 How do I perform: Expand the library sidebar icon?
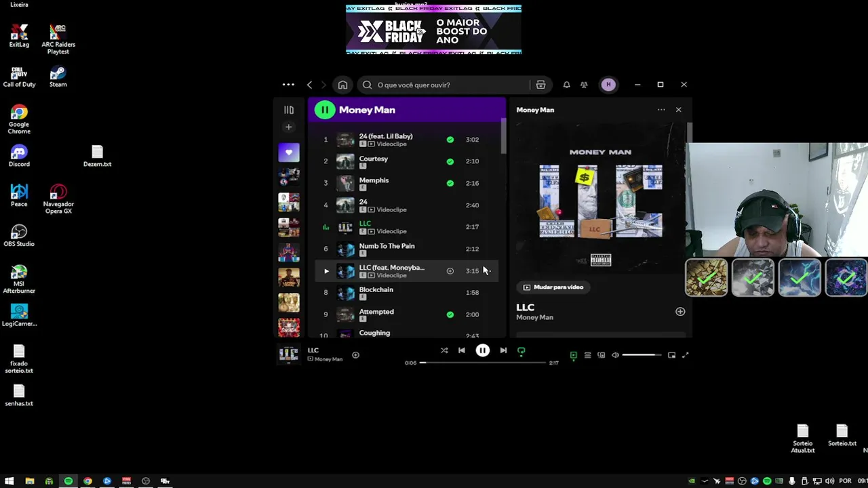[289, 110]
